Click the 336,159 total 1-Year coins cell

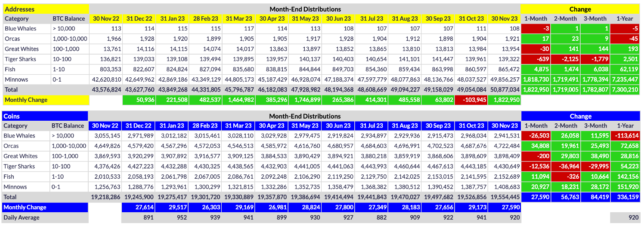click(x=625, y=197)
